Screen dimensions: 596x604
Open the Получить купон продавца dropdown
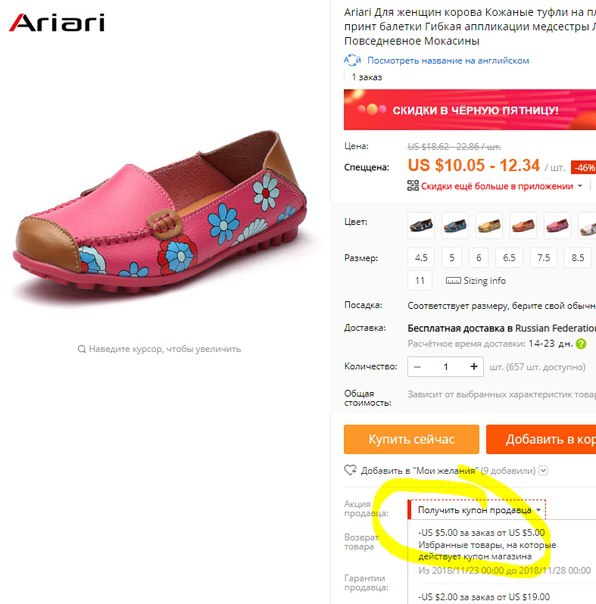click(x=477, y=510)
